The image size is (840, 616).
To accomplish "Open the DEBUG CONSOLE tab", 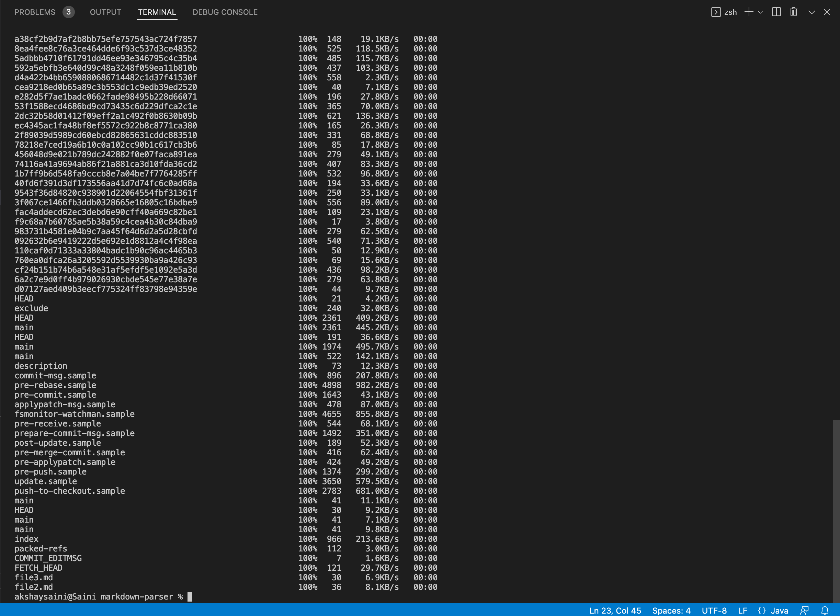I will click(225, 12).
